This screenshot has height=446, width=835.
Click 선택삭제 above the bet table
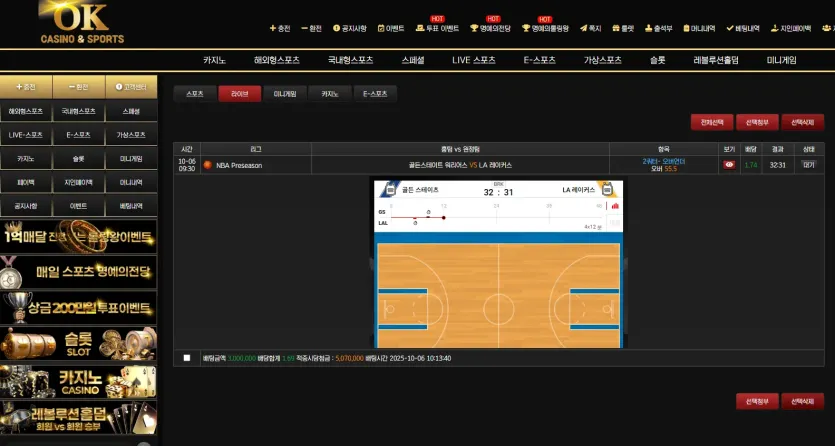[x=803, y=122]
